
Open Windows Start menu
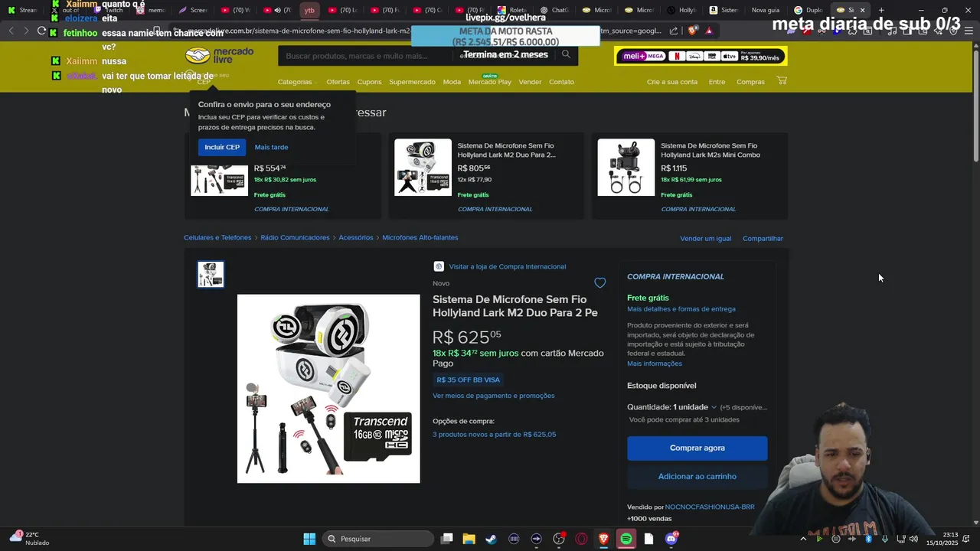[x=309, y=539]
